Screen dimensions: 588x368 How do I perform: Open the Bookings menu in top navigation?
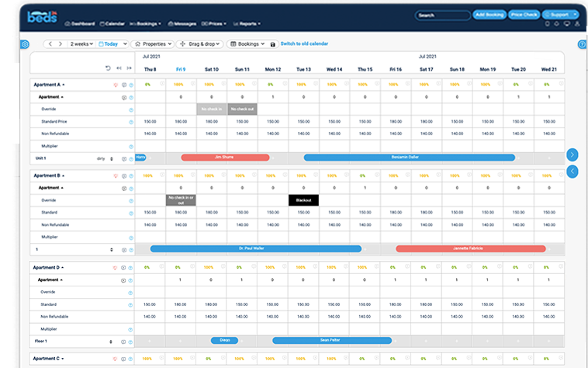pos(146,23)
